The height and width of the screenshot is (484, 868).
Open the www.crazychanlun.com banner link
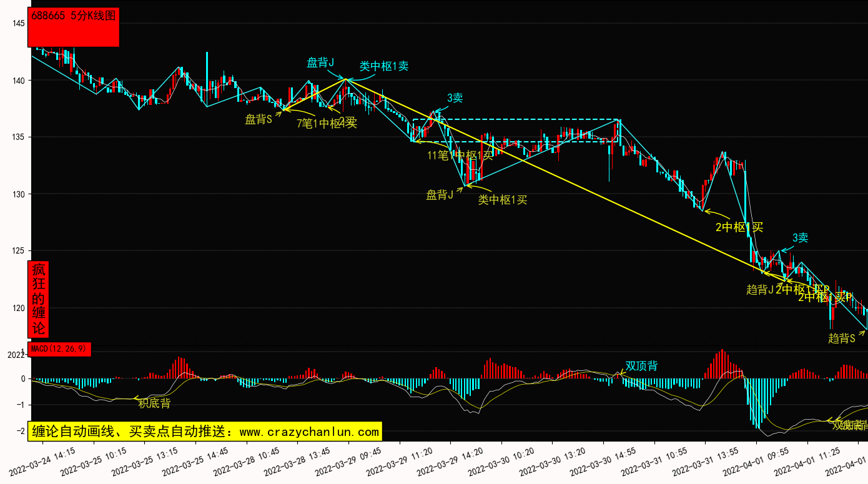pos(205,432)
